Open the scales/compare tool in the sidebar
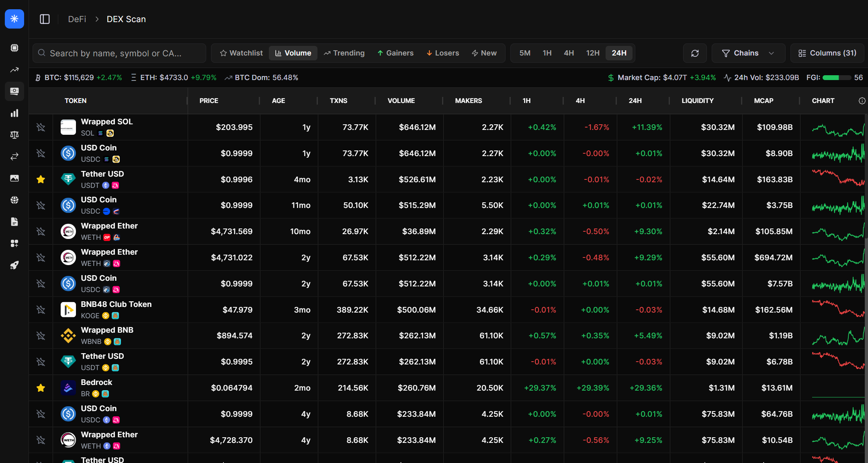868x463 pixels. pyautogui.click(x=14, y=135)
